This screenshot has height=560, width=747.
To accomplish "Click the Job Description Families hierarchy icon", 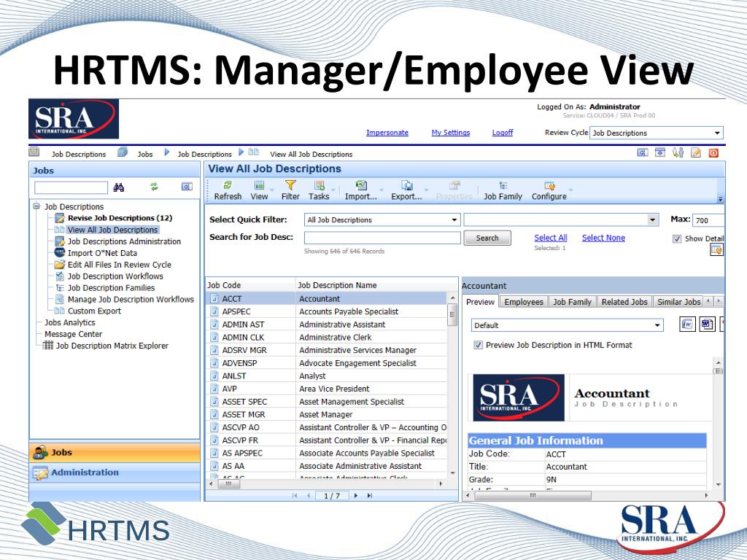I will pos(60,287).
